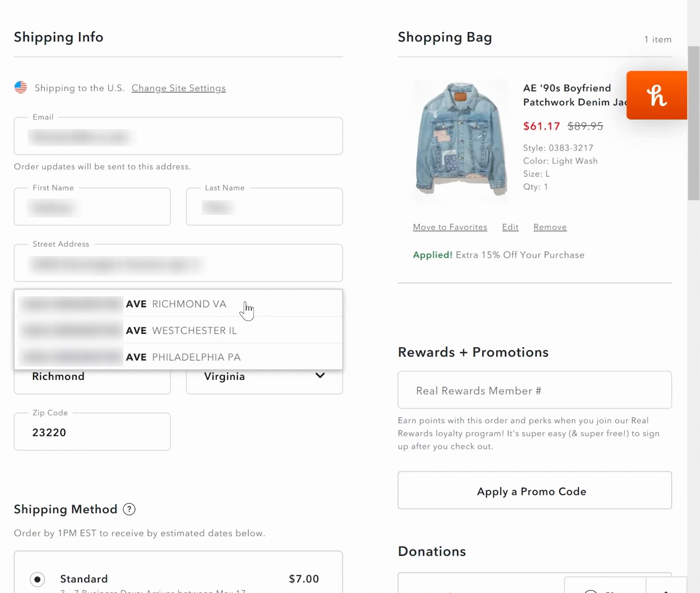This screenshot has height=593, width=700.
Task: Click the page's vertical scrollbar thumb
Action: tap(694, 123)
